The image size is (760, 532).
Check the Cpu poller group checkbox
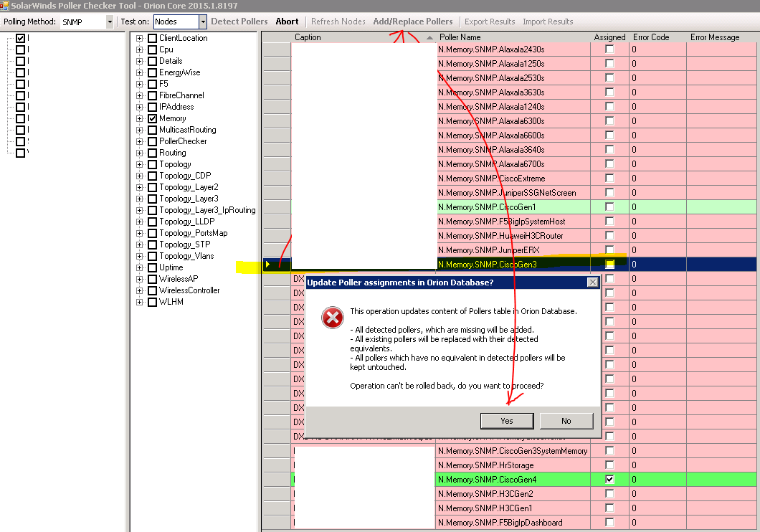pos(152,49)
